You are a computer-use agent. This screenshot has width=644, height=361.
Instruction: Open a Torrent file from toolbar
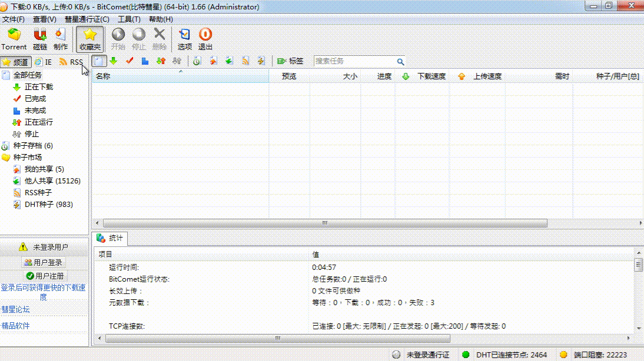(x=14, y=39)
